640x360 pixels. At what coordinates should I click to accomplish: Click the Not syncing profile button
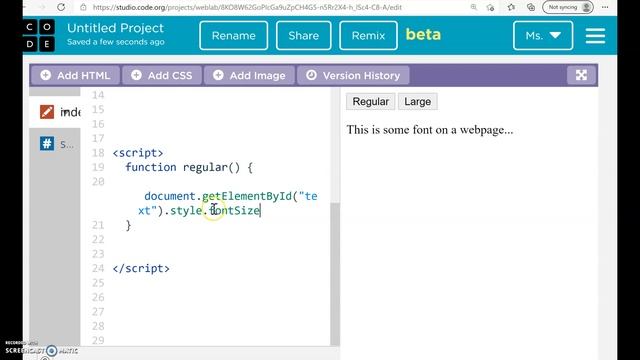(x=568, y=7)
